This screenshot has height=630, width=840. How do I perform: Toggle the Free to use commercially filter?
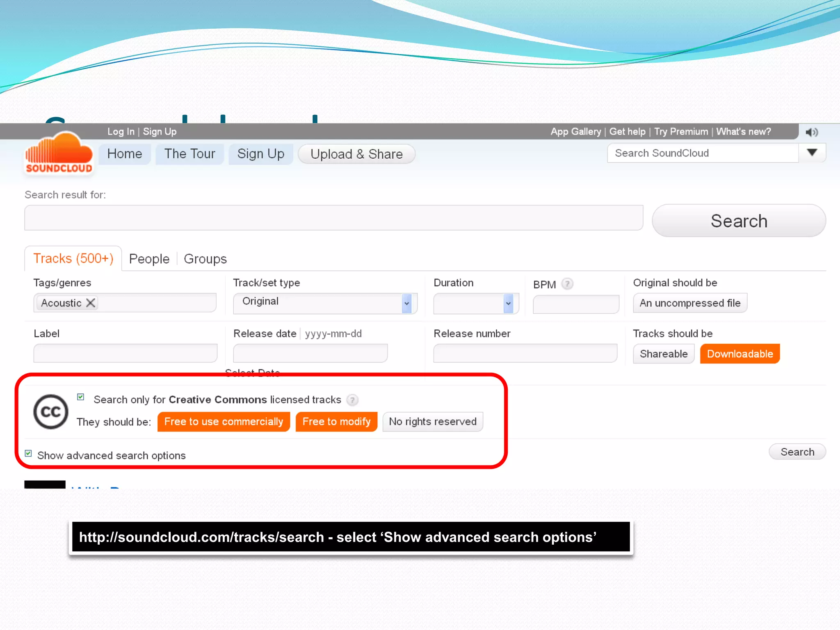click(x=224, y=422)
